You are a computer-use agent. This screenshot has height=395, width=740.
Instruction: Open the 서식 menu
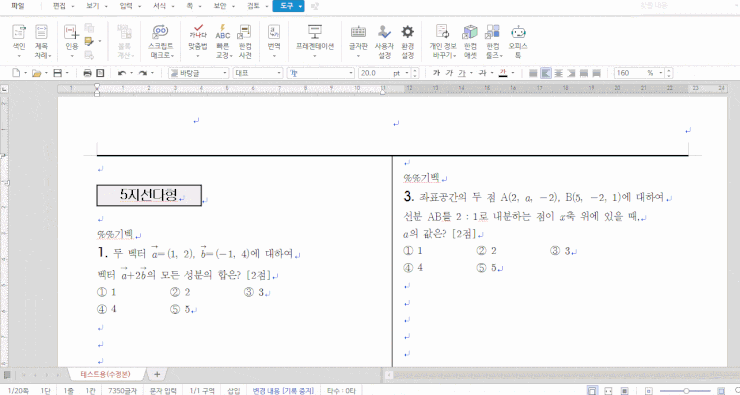[160, 6]
